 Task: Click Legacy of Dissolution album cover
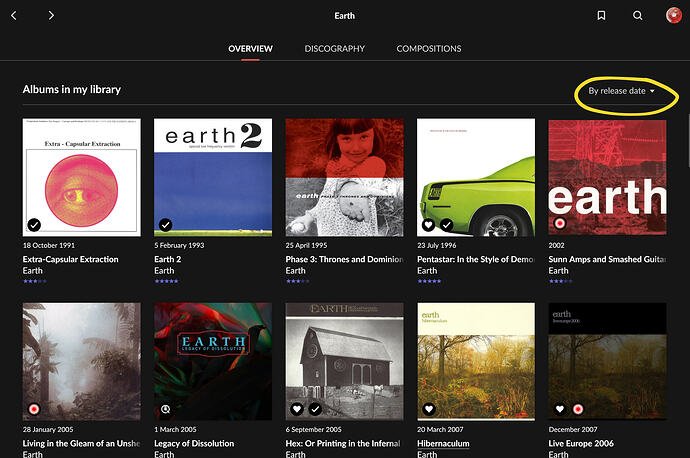(x=213, y=362)
